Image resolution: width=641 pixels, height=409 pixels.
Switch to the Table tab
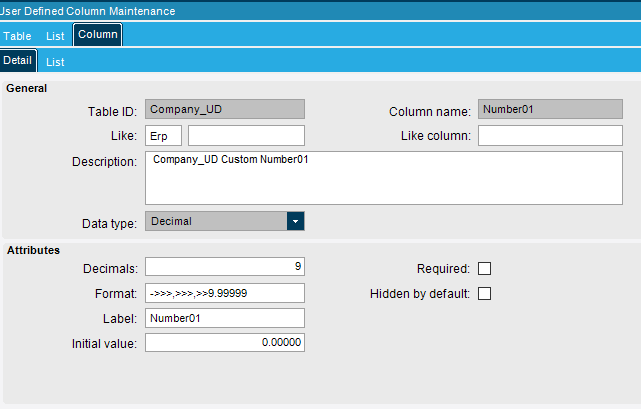17,36
